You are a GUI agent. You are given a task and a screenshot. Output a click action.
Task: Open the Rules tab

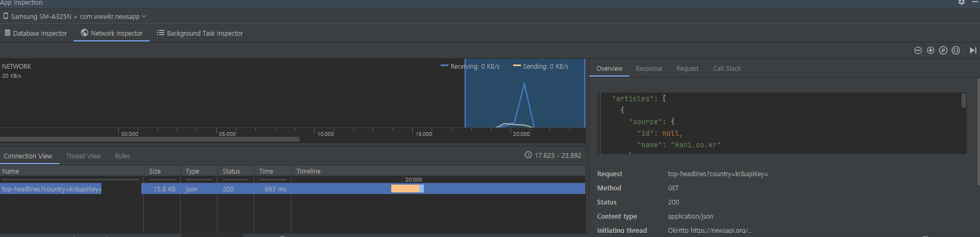point(122,156)
